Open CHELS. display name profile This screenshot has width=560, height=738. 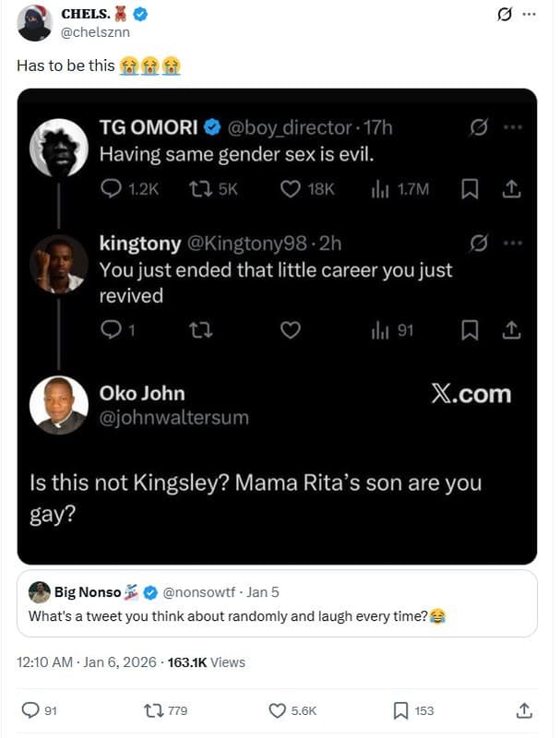84,14
